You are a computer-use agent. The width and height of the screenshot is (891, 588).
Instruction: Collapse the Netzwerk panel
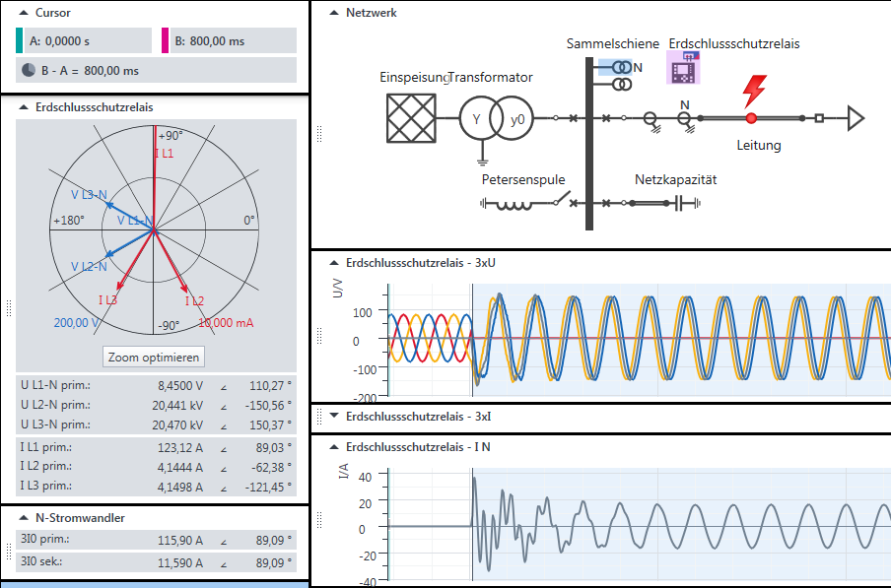334,13
